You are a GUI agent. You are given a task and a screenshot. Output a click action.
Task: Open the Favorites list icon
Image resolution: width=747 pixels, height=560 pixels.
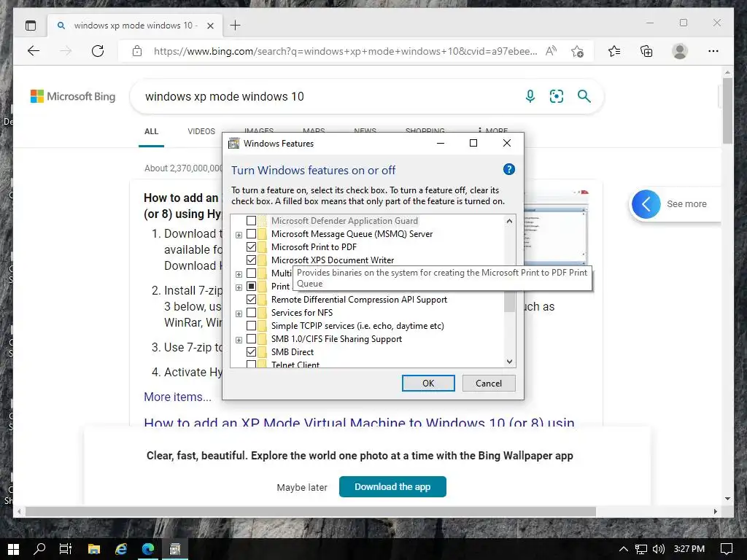[x=614, y=51]
